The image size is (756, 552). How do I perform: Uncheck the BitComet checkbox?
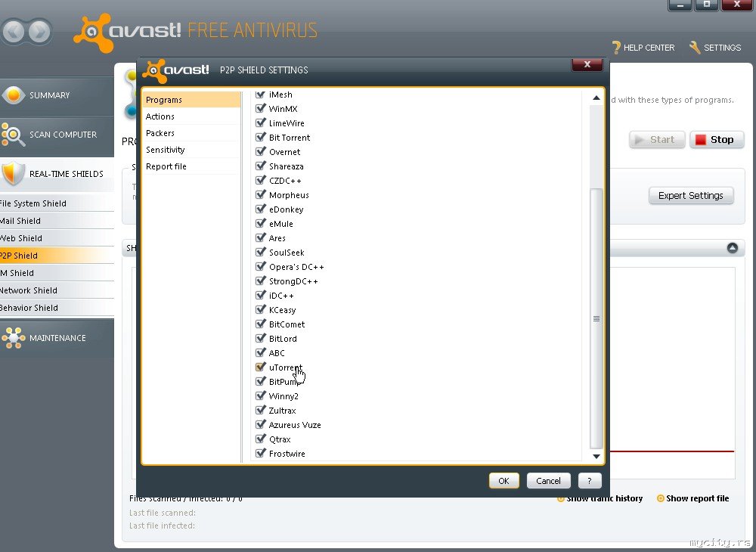pos(261,324)
